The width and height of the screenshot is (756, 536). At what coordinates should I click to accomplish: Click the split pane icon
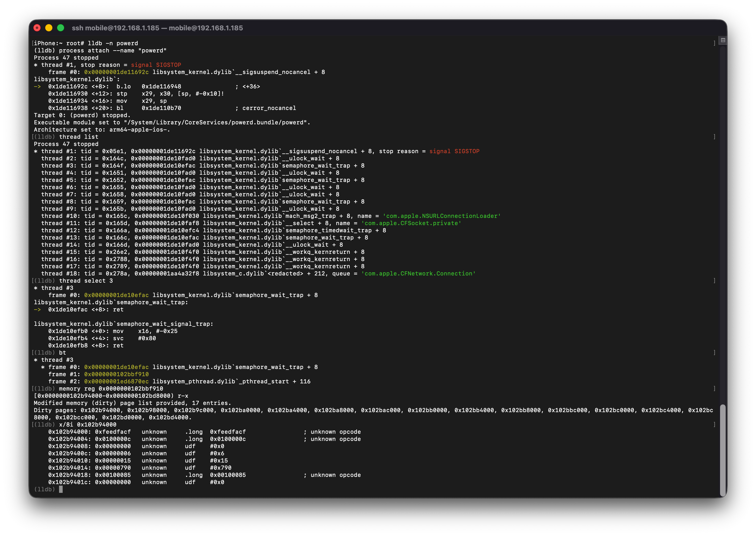click(723, 40)
